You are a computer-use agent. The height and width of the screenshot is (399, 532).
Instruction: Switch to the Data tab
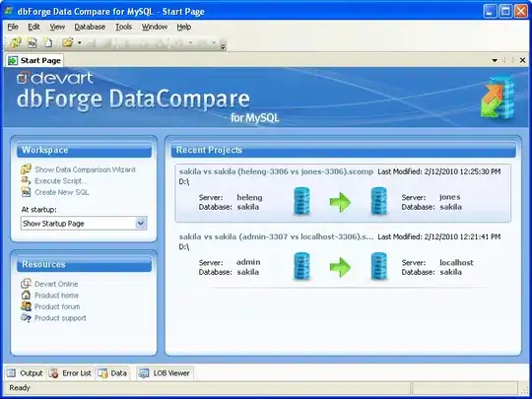pos(113,373)
